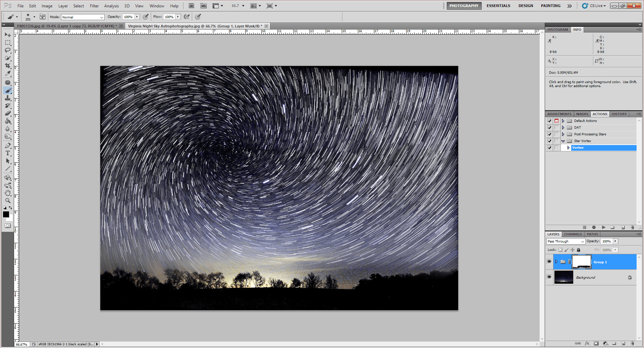The height and width of the screenshot is (348, 644).
Task: Select the Zoom tool
Action: click(8, 200)
